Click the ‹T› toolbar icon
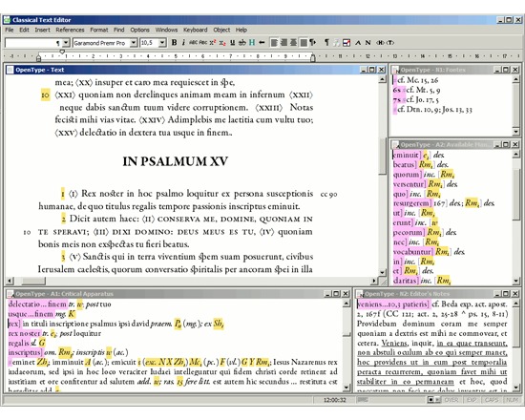The height and width of the screenshot is (420, 525). 389,43
